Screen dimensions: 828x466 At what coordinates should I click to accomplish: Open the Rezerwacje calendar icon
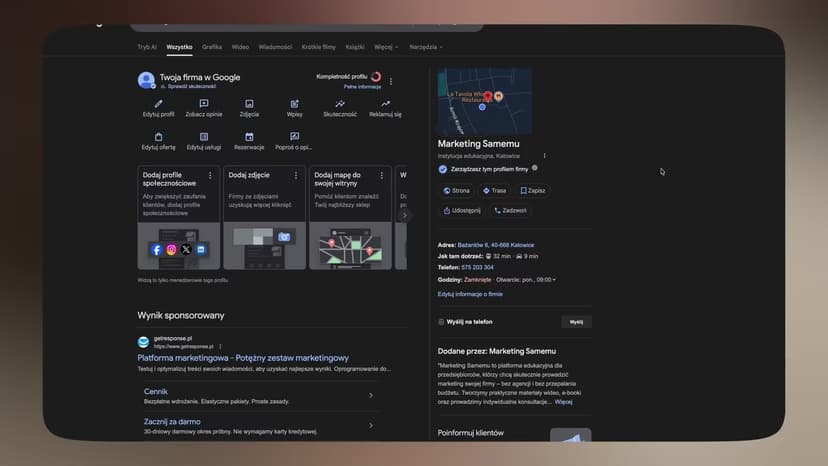[249, 137]
